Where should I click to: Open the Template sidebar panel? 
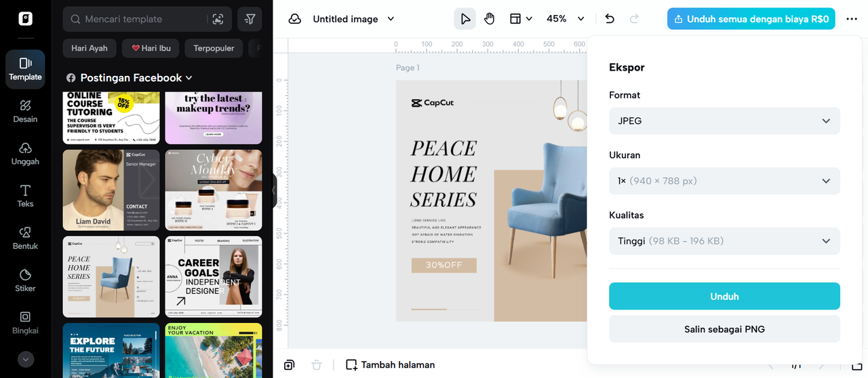[x=25, y=69]
